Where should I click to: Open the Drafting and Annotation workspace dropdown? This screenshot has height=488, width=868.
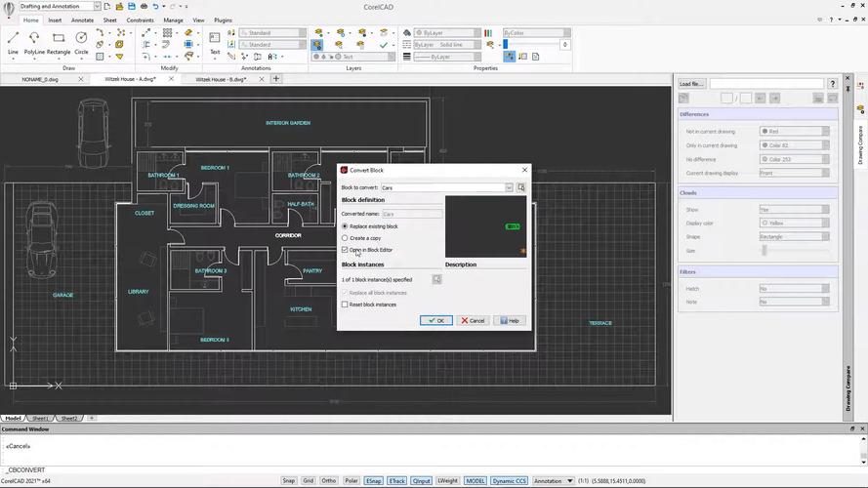(x=96, y=6)
